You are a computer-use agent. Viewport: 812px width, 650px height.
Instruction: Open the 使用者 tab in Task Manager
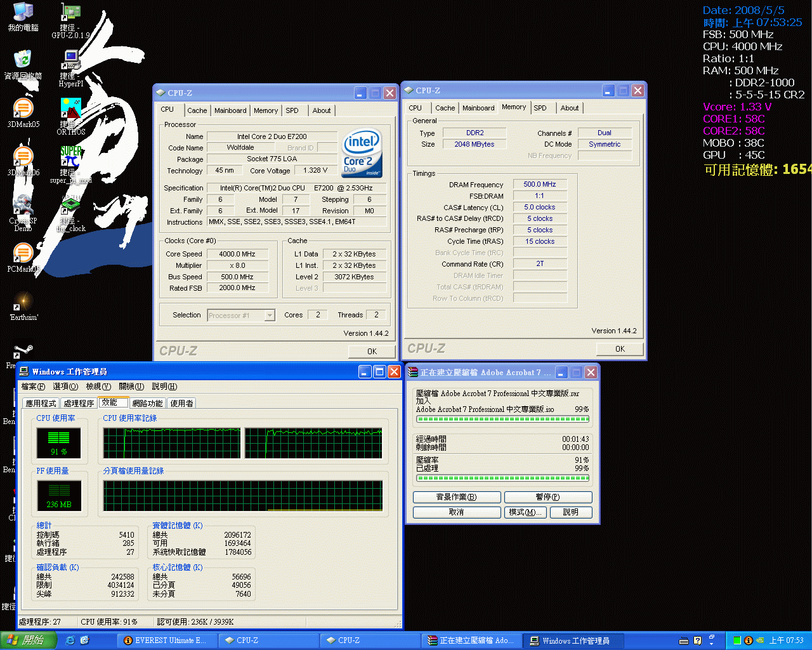pos(182,403)
